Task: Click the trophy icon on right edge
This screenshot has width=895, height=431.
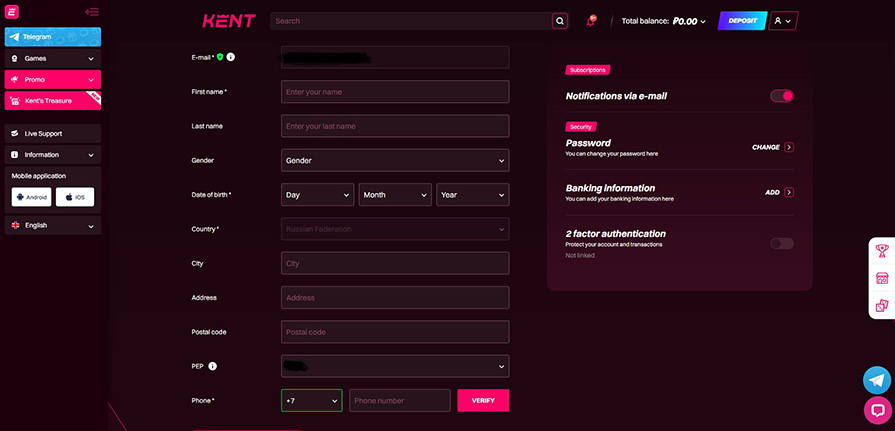Action: (882, 250)
